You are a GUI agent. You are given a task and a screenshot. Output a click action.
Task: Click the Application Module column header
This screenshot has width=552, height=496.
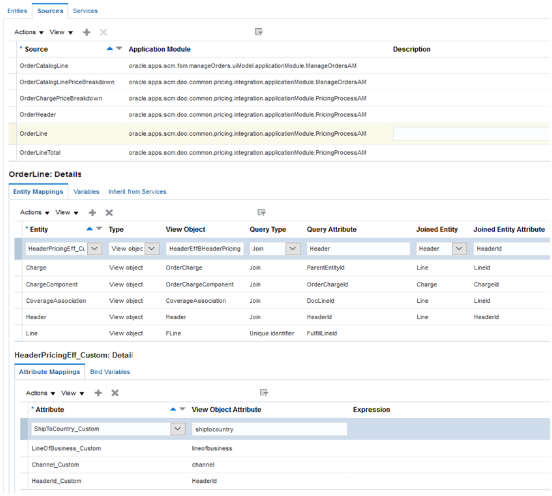tap(159, 49)
